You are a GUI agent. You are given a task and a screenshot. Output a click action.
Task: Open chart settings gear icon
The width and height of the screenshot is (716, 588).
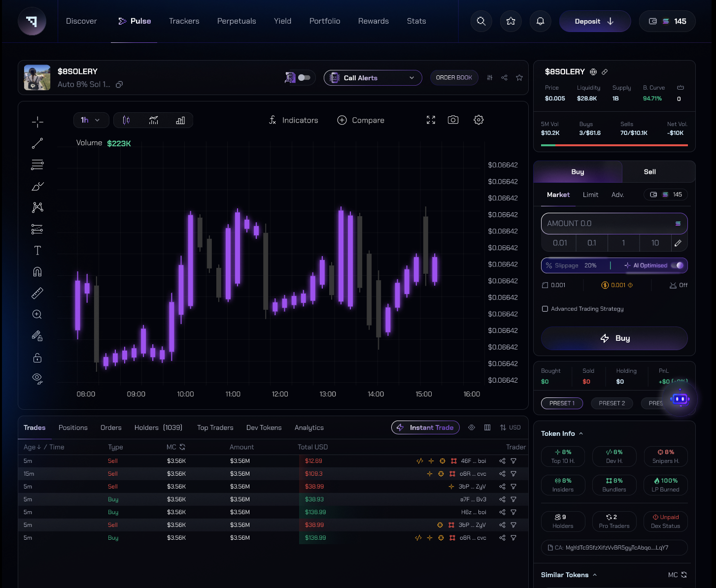(478, 120)
